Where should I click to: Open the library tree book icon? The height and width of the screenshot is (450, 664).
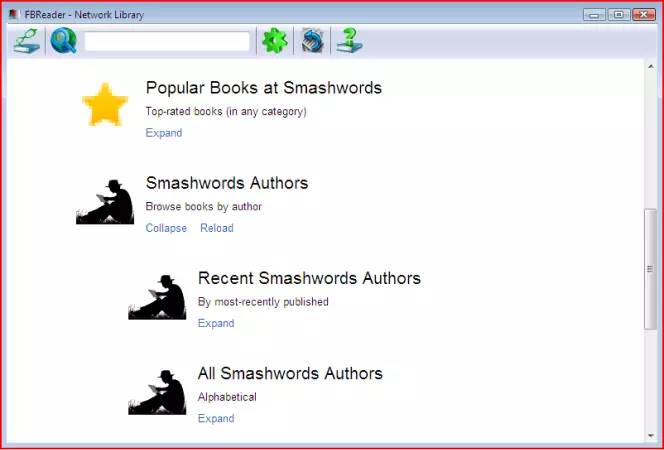pos(27,41)
